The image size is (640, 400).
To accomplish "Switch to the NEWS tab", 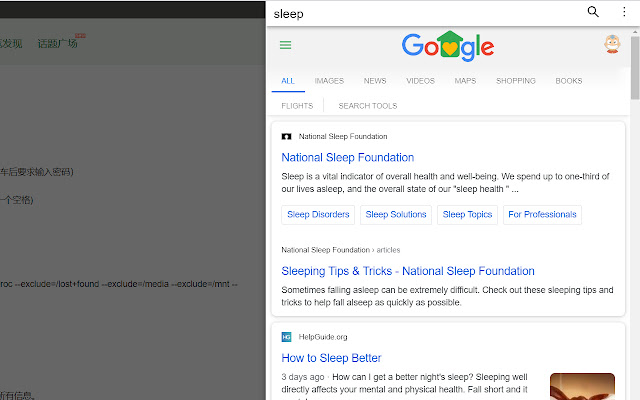I will pyautogui.click(x=375, y=81).
